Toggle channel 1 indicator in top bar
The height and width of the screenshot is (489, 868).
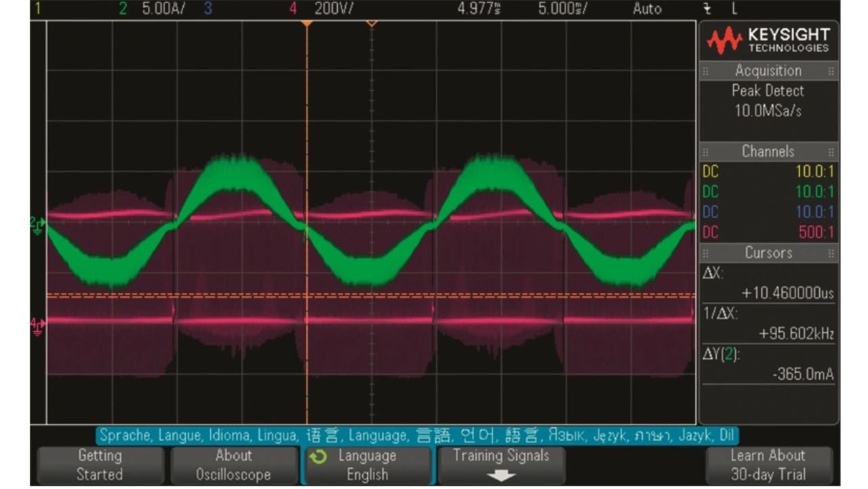38,9
